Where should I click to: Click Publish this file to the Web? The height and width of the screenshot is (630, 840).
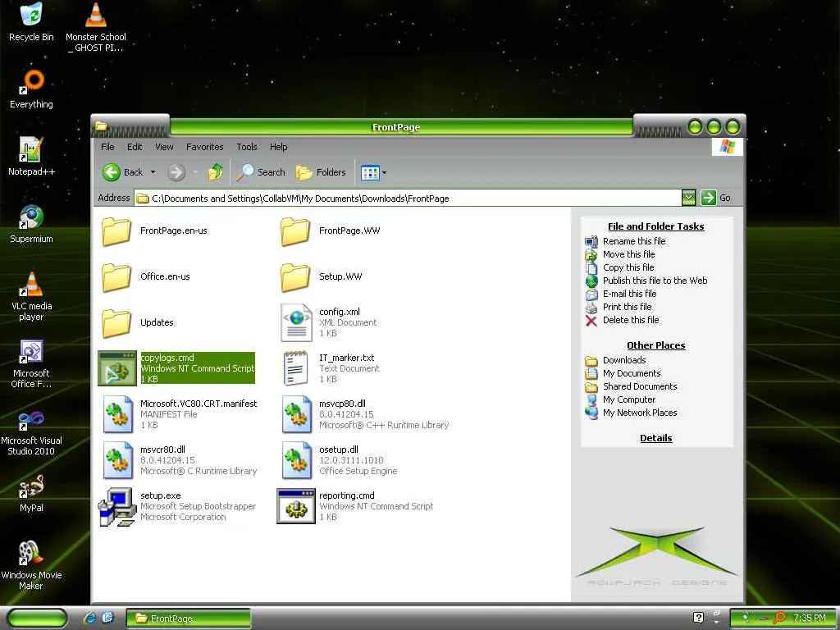tap(655, 281)
